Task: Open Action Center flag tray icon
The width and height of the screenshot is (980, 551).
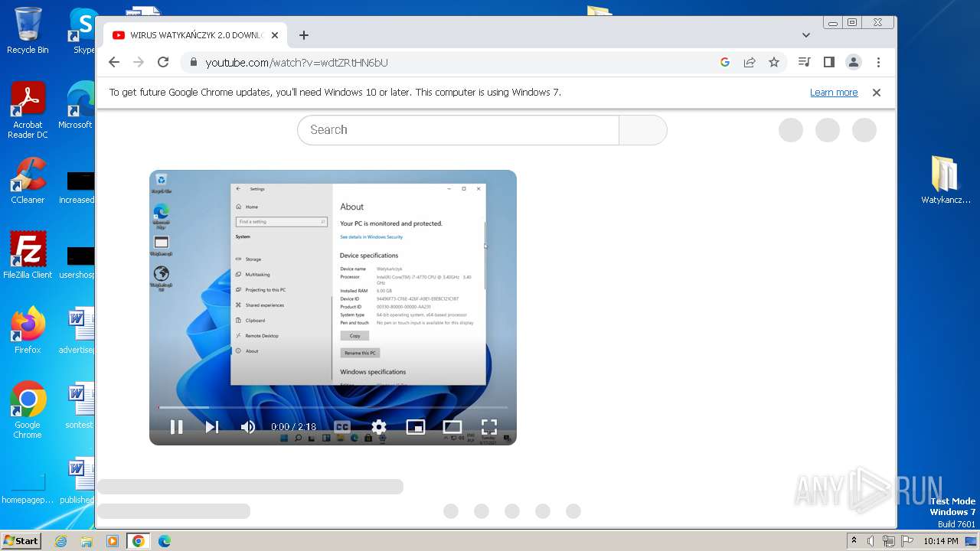Action: click(x=907, y=541)
